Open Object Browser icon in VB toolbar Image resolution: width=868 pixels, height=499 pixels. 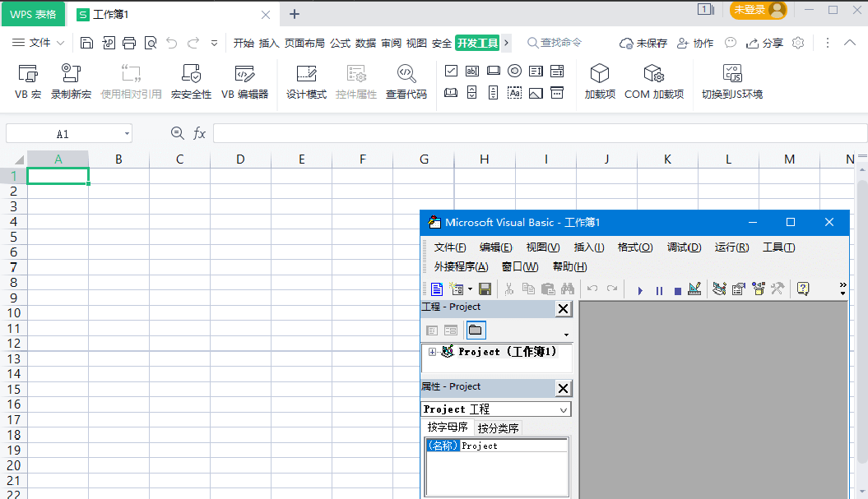758,289
